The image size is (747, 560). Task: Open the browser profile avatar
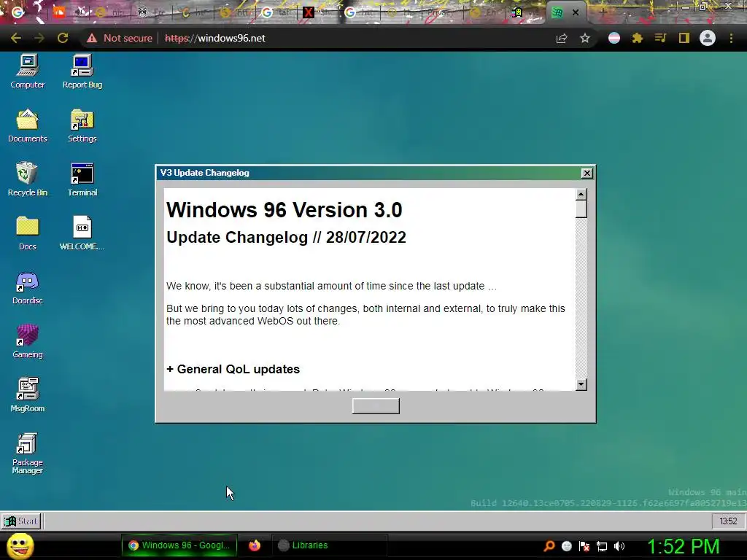point(708,38)
